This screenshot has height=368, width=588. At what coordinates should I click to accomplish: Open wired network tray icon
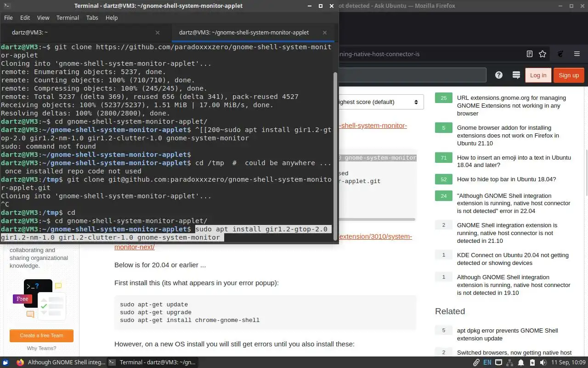(499, 362)
